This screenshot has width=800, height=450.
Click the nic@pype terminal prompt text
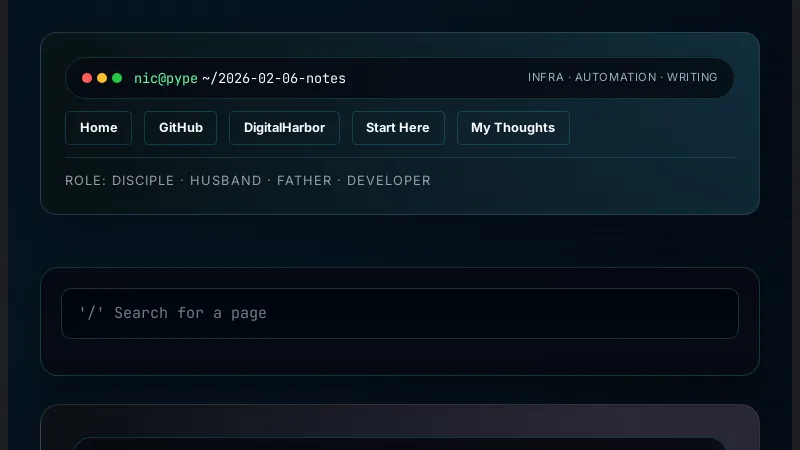(x=166, y=78)
